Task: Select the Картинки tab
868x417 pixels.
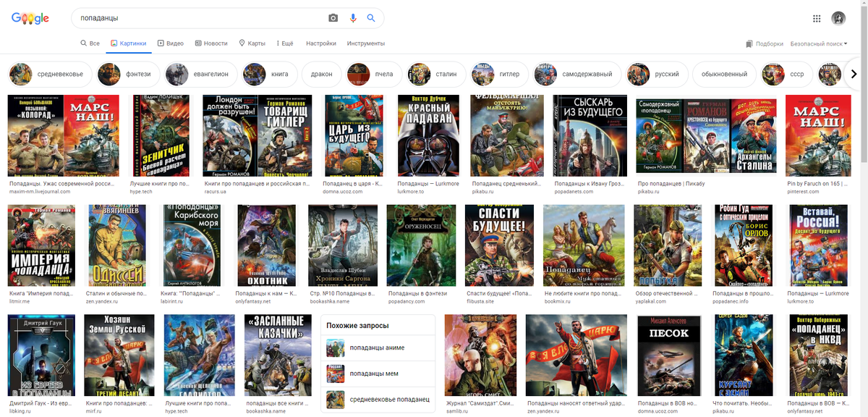Action: coord(128,43)
